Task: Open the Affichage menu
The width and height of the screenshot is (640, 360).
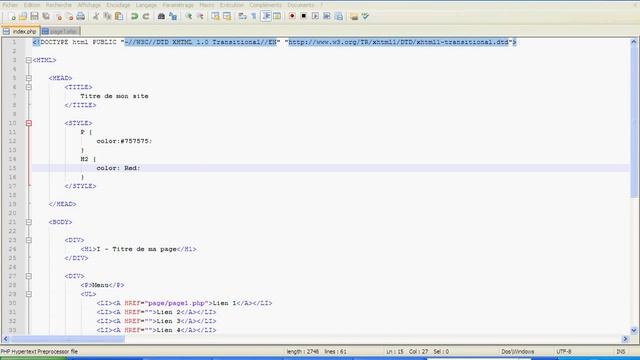Action: (89, 5)
